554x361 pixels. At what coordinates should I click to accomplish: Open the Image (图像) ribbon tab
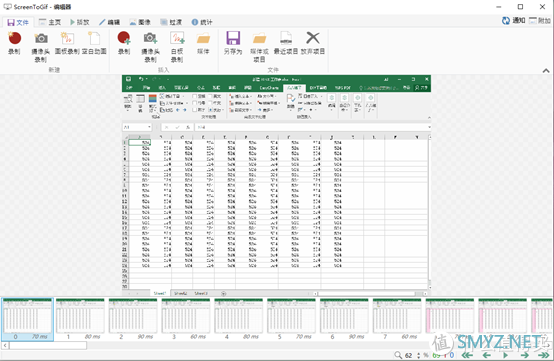coord(140,22)
